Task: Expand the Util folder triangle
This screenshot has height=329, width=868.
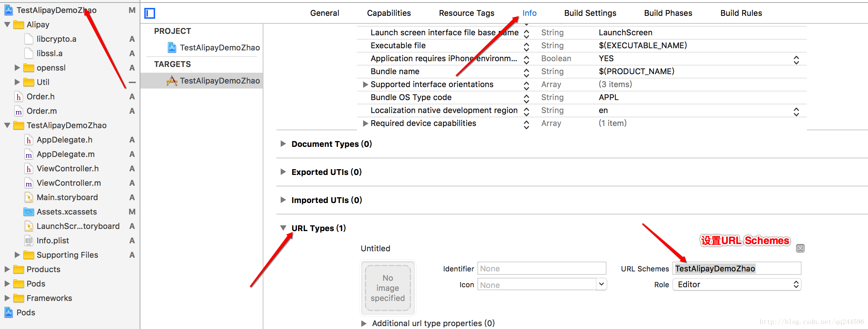Action: 17,82
